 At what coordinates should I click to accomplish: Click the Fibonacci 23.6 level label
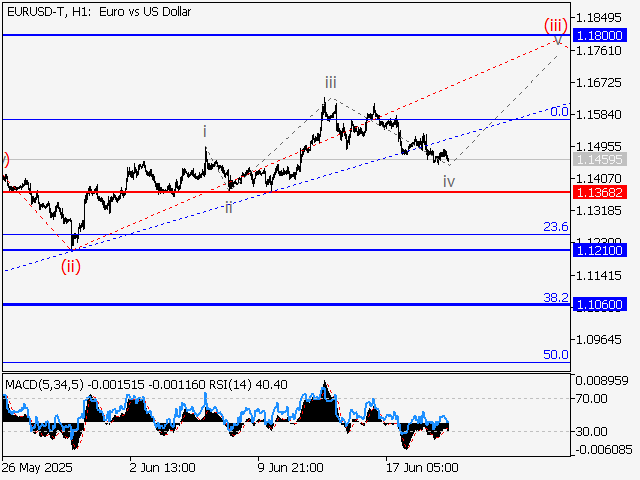click(x=556, y=227)
